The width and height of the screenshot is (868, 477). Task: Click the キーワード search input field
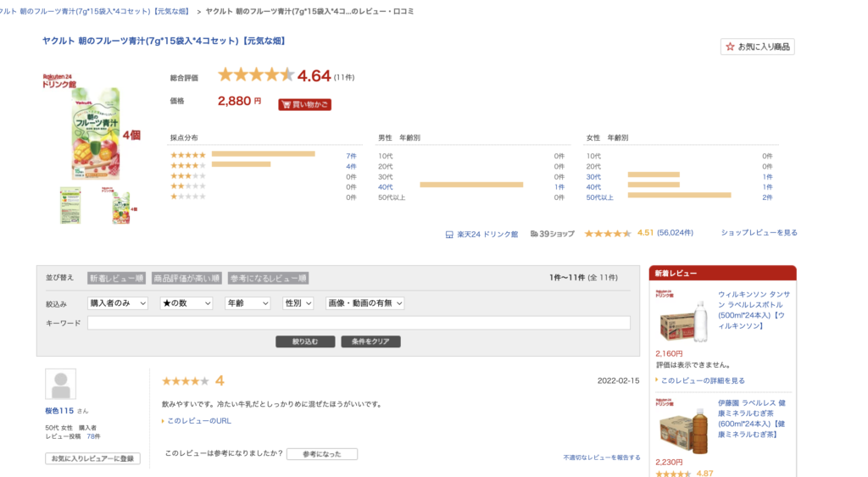tap(359, 323)
